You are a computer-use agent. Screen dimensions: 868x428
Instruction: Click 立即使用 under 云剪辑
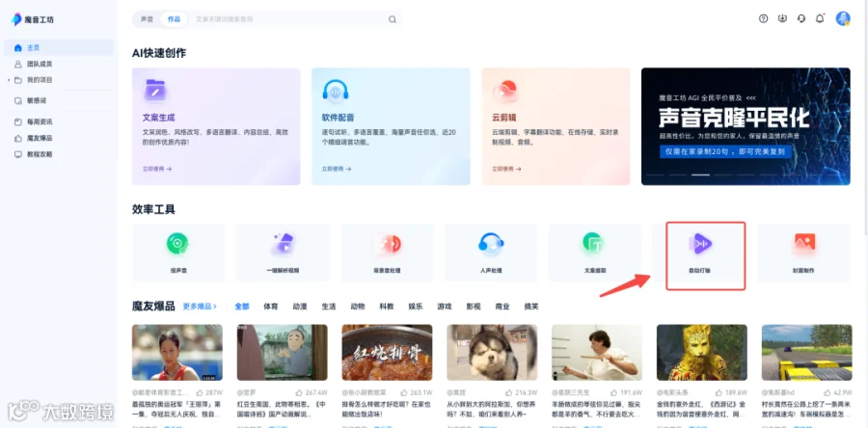click(x=506, y=169)
